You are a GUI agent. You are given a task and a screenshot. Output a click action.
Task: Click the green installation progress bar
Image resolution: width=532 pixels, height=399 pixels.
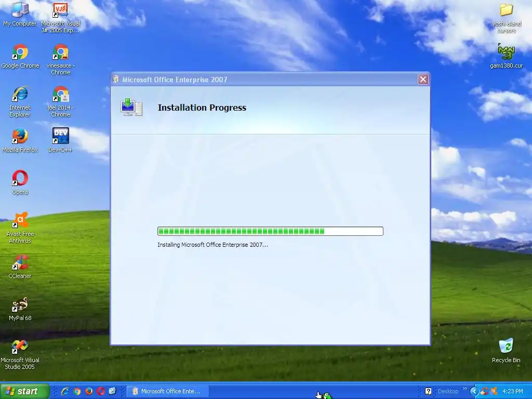270,231
